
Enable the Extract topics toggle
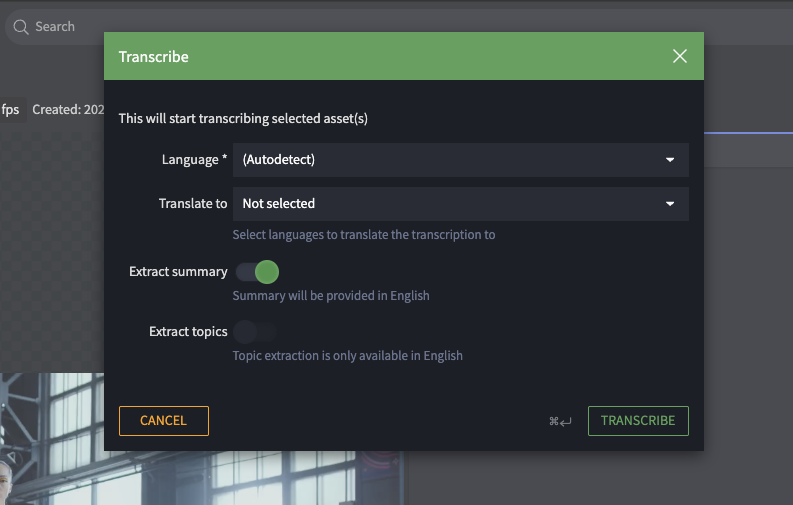tap(256, 332)
